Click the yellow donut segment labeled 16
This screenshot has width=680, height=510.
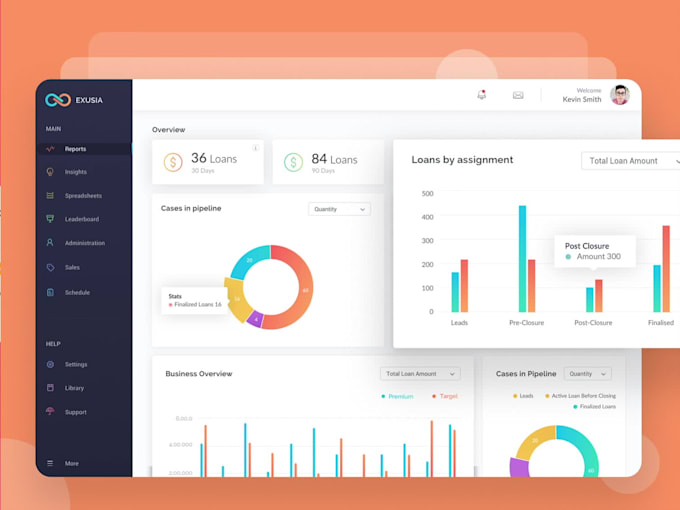237,299
